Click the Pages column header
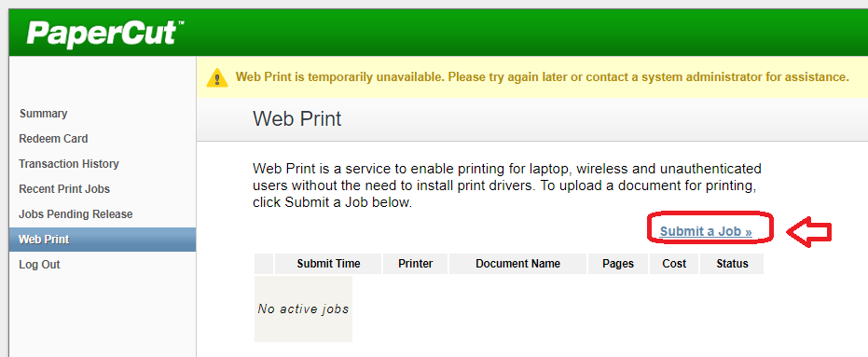 click(x=618, y=264)
